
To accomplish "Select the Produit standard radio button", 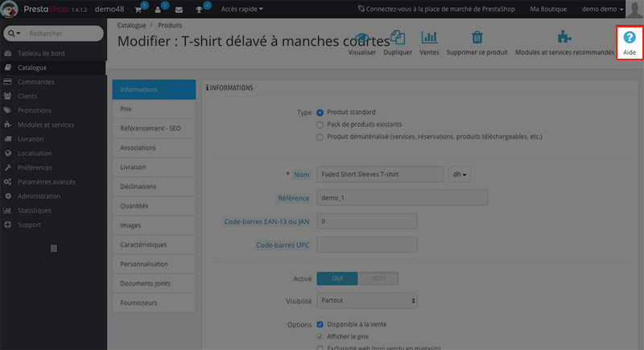I will (x=320, y=113).
